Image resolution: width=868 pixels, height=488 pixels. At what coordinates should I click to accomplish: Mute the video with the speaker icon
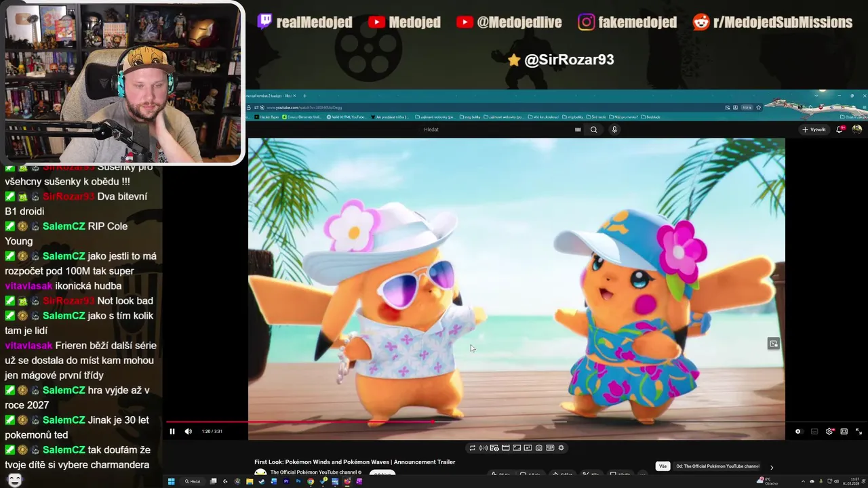pyautogui.click(x=189, y=431)
